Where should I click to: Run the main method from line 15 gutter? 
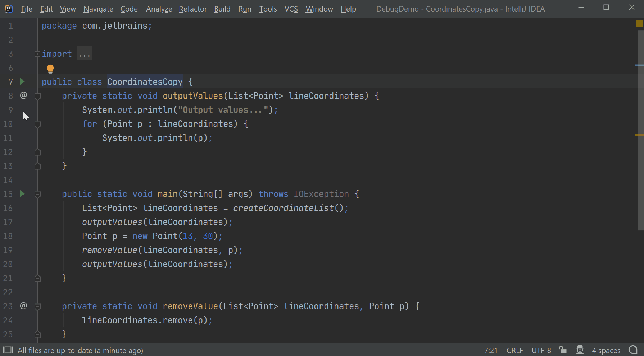(x=22, y=194)
